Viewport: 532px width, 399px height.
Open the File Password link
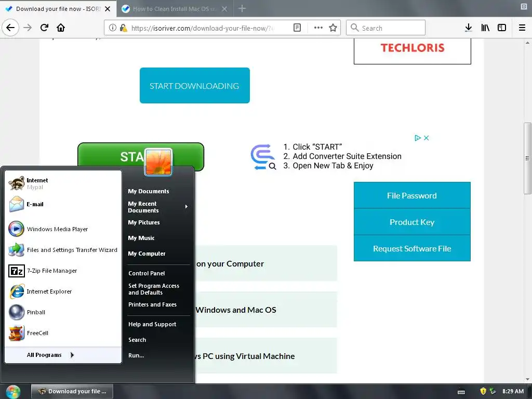[x=412, y=195]
